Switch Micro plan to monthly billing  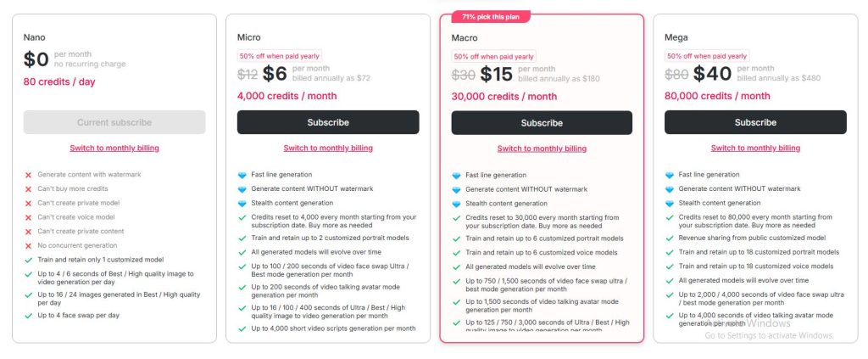[328, 148]
